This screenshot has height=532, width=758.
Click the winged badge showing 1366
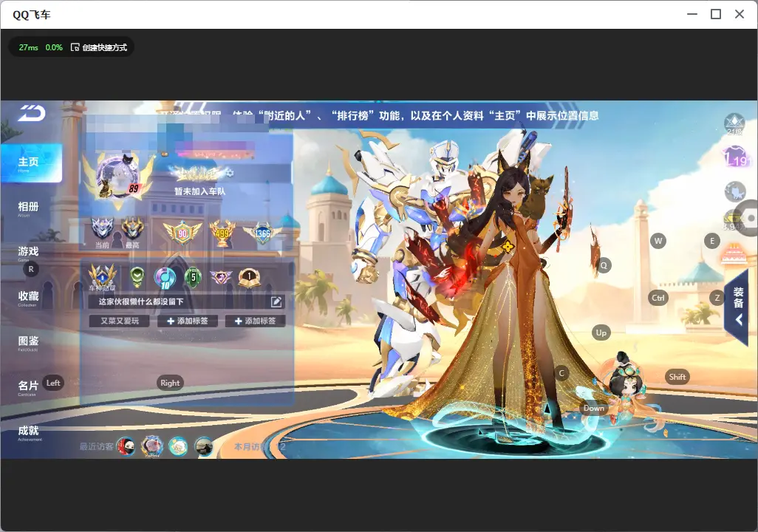click(262, 233)
